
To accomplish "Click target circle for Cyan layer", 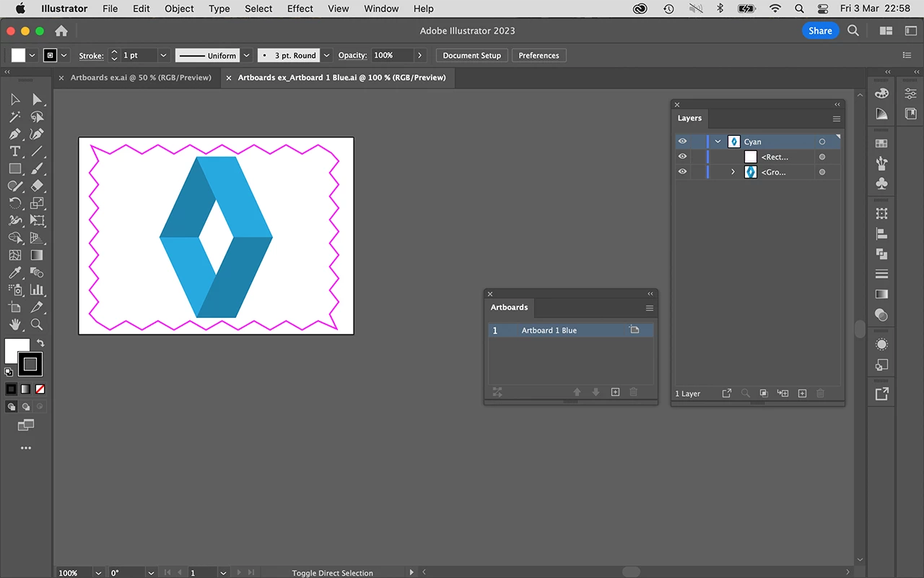I will pyautogui.click(x=821, y=142).
